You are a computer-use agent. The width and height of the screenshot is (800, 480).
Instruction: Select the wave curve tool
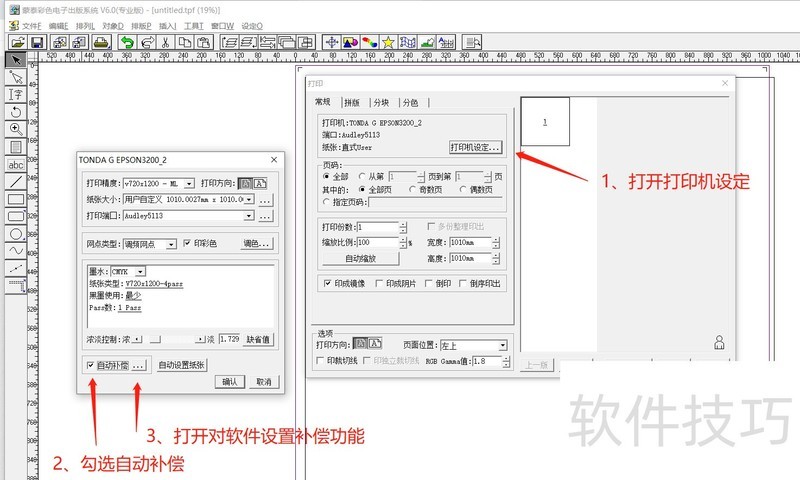[16, 251]
